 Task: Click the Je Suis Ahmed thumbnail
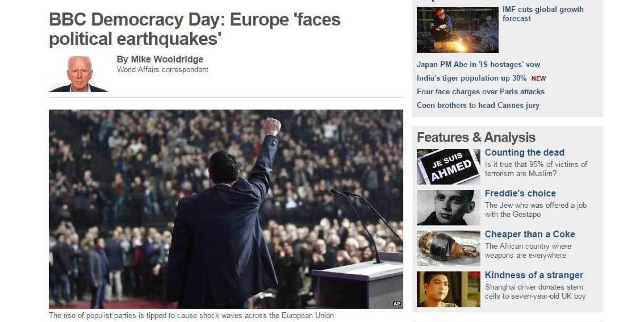point(448,166)
